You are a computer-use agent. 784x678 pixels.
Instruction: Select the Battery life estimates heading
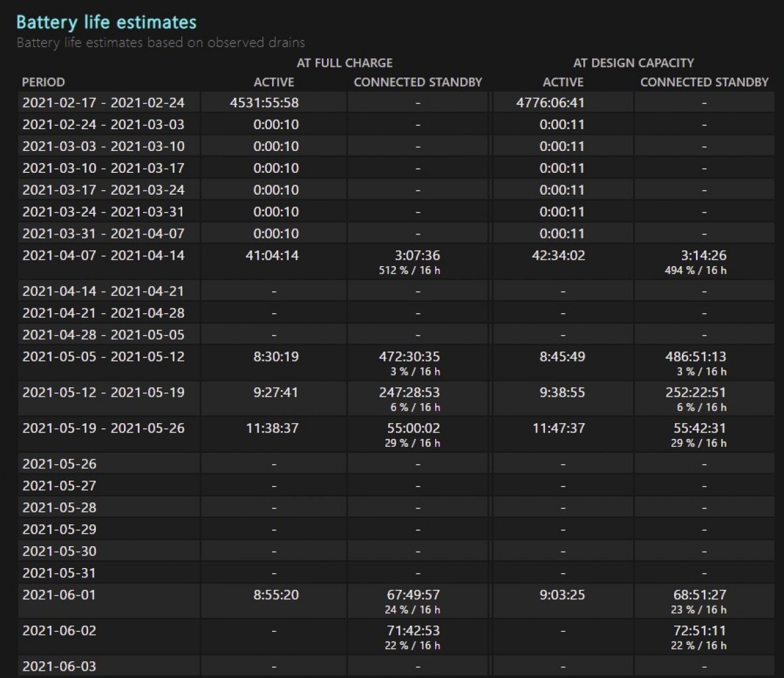point(107,23)
